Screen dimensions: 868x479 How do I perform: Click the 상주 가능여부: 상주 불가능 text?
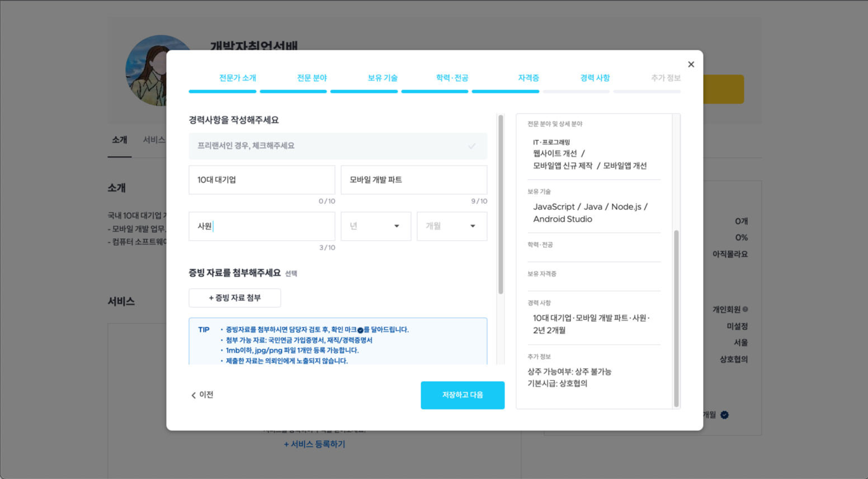point(569,372)
